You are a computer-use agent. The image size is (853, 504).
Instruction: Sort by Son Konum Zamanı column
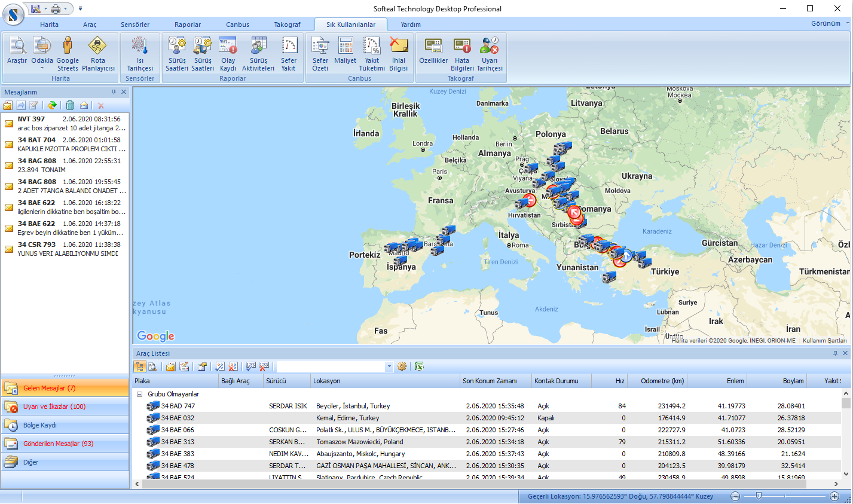[x=496, y=381]
